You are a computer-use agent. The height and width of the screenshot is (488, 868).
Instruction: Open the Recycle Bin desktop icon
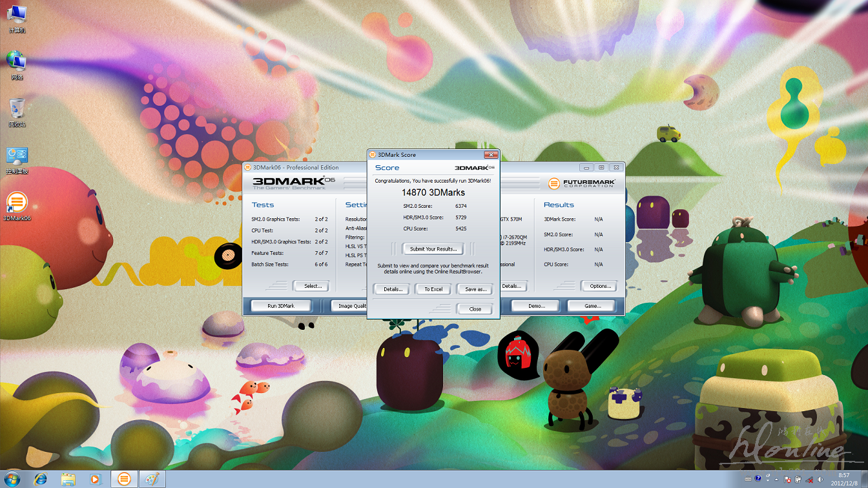[17, 113]
